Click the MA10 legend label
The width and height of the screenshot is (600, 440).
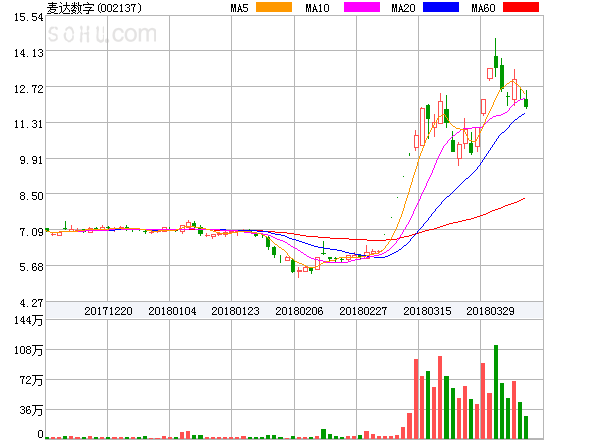317,8
